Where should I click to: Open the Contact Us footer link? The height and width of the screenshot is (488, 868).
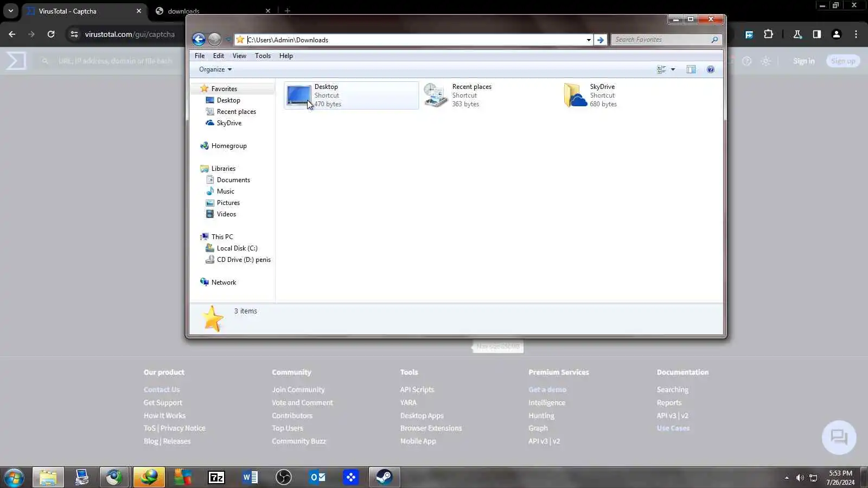(162, 390)
